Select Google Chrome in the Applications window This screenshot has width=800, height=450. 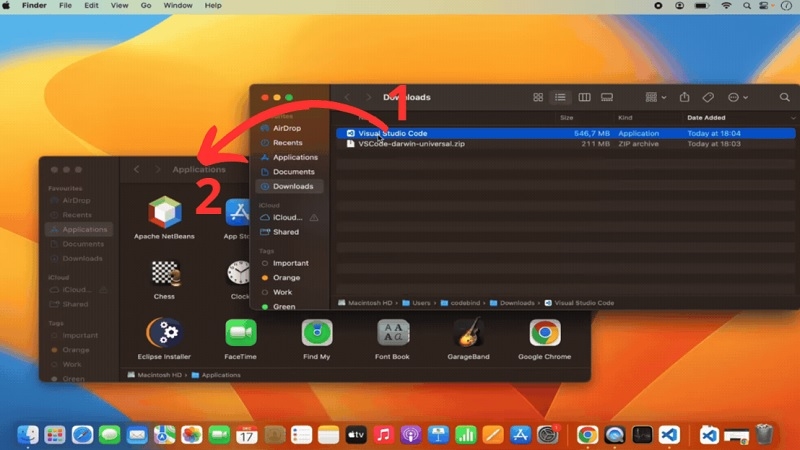click(x=544, y=339)
